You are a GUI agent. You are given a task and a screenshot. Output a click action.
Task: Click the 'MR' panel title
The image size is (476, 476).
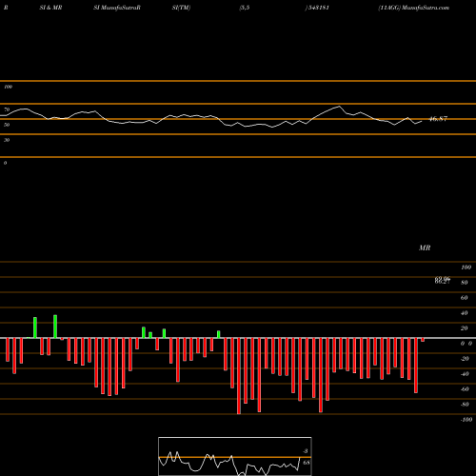click(425, 248)
